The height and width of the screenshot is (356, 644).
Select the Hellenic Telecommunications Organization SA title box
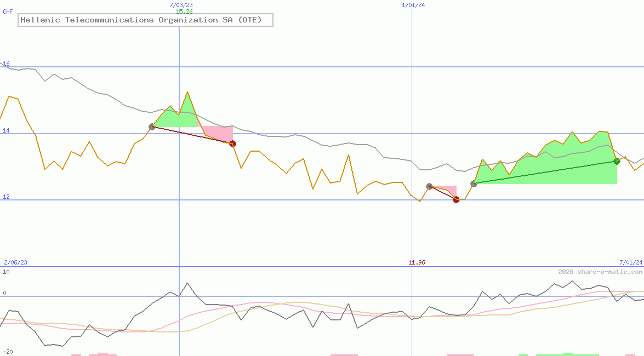click(x=145, y=20)
